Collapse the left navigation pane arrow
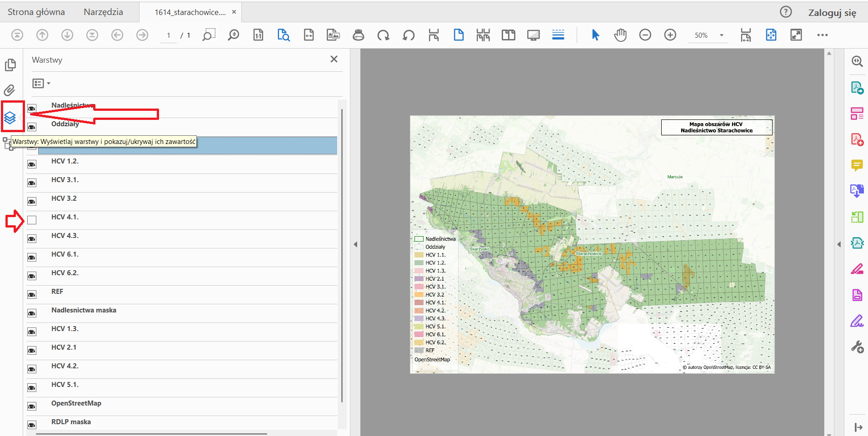 click(355, 244)
